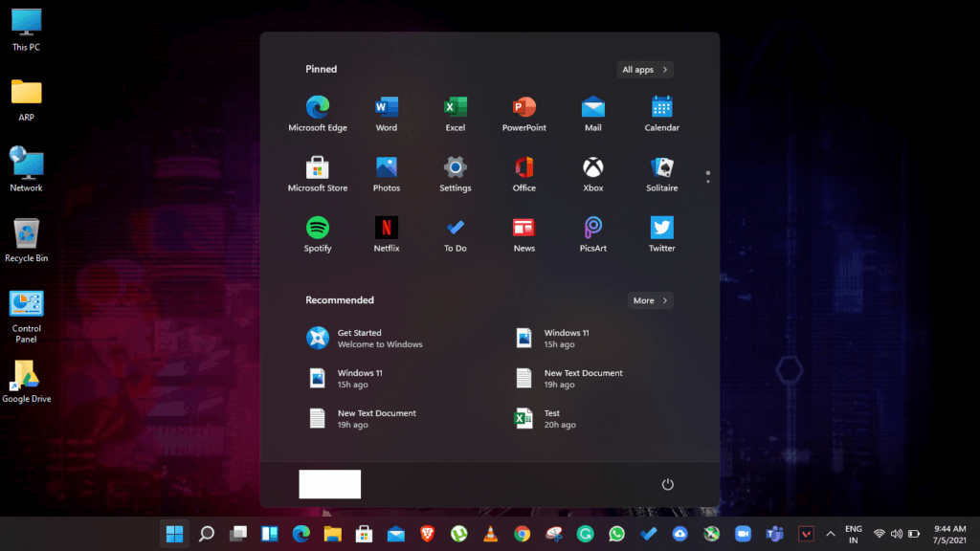The image size is (980, 551).
Task: Open Microsoft Edge from the taskbar
Action: tap(301, 534)
